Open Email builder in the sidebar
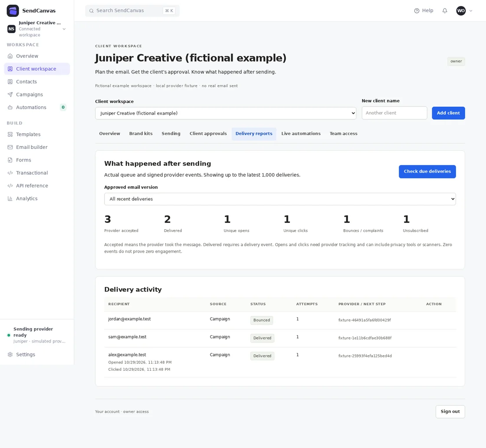The width and height of the screenshot is (486, 448). pos(37,147)
